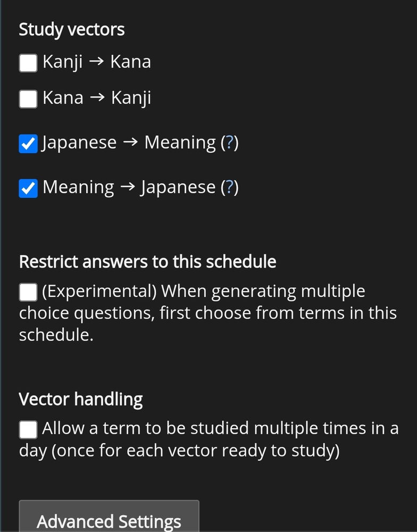Disable the Meaning → Japanese checkbox

(x=28, y=188)
